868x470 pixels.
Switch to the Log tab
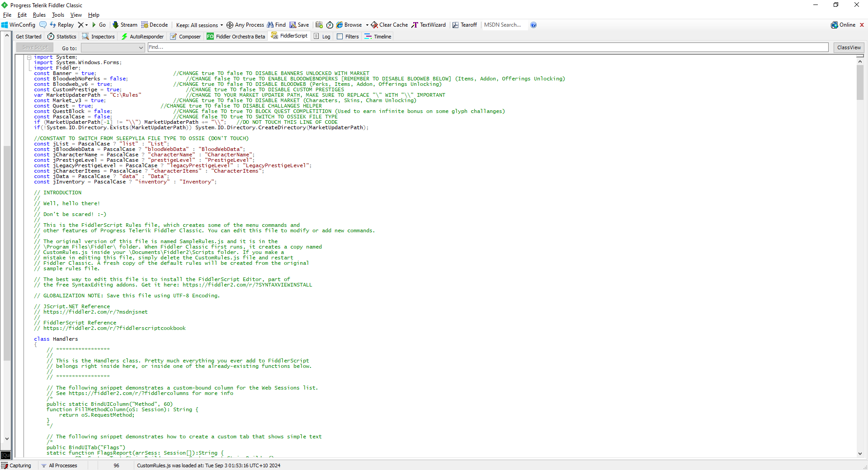322,37
